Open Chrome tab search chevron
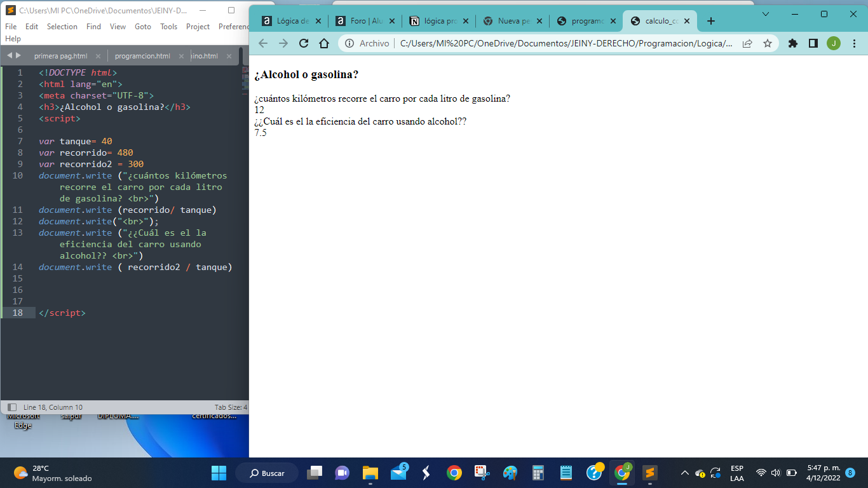Image resolution: width=868 pixels, height=488 pixels. 765,13
